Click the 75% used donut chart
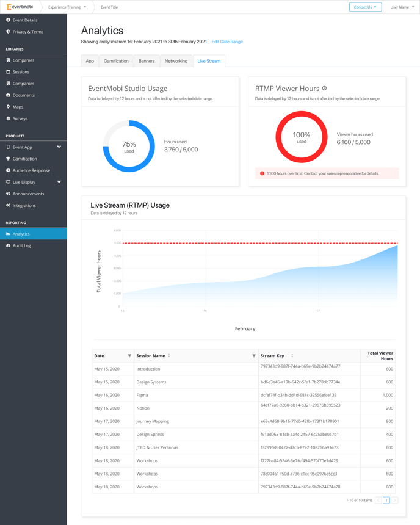This screenshot has height=525, width=420. [129, 147]
